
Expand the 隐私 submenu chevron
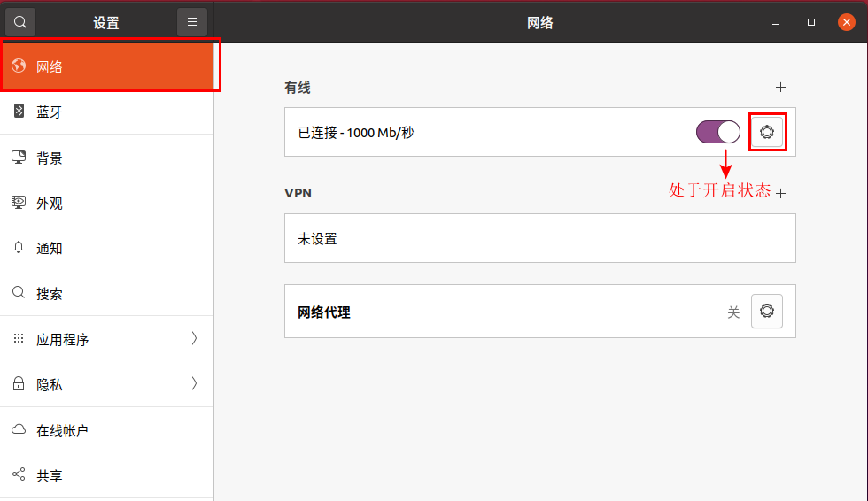tap(194, 384)
